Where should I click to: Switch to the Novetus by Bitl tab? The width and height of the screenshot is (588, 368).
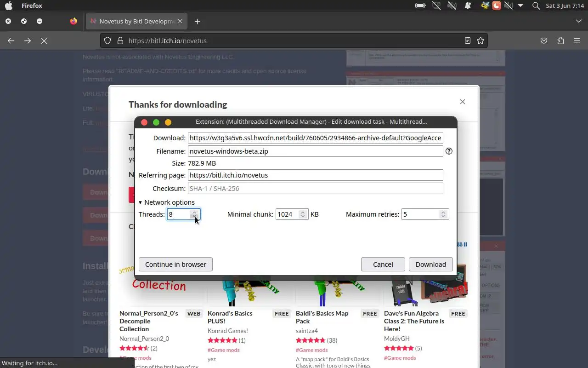(x=137, y=21)
